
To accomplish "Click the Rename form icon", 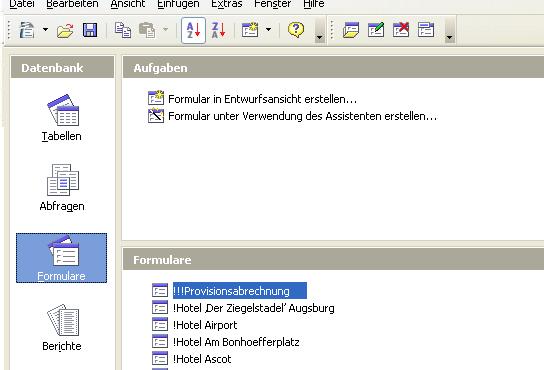I will pyautogui.click(x=426, y=30).
